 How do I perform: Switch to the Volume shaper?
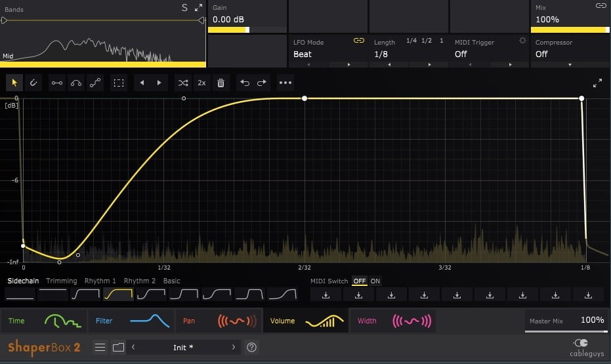click(306, 321)
